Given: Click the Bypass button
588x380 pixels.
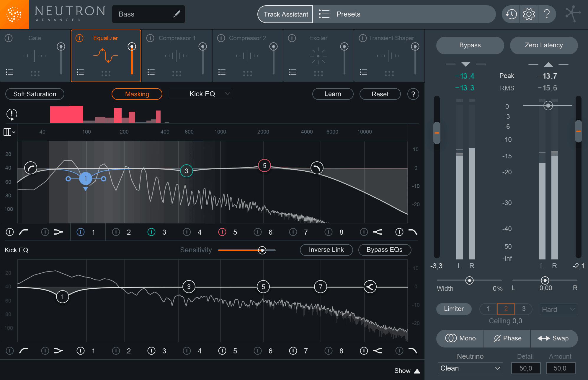Looking at the screenshot, I should (470, 45).
